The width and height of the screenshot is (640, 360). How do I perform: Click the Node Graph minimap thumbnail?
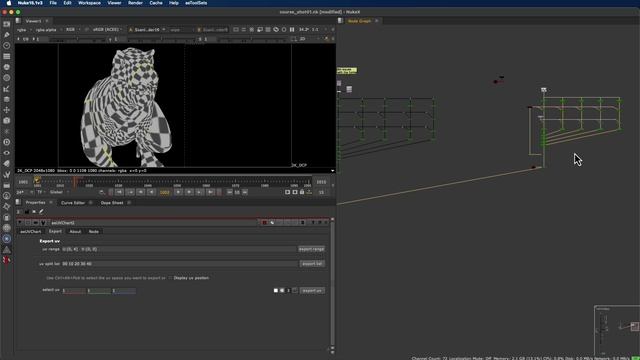pyautogui.click(x=617, y=330)
